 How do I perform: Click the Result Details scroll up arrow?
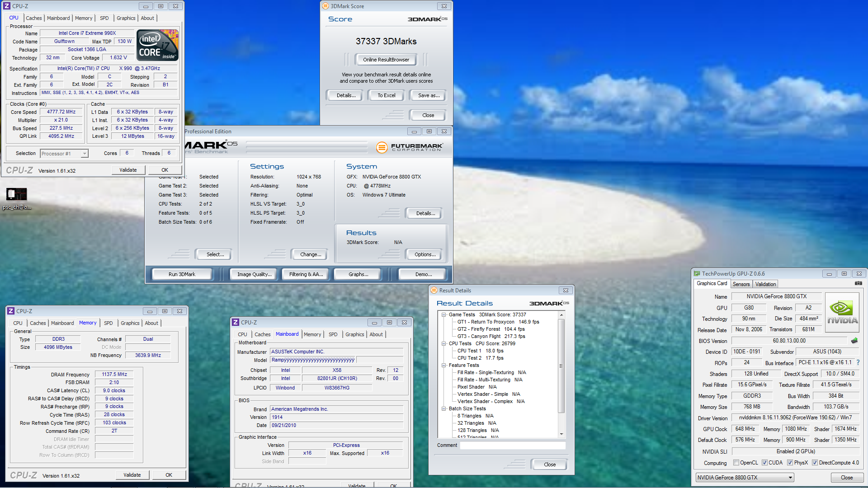point(561,314)
